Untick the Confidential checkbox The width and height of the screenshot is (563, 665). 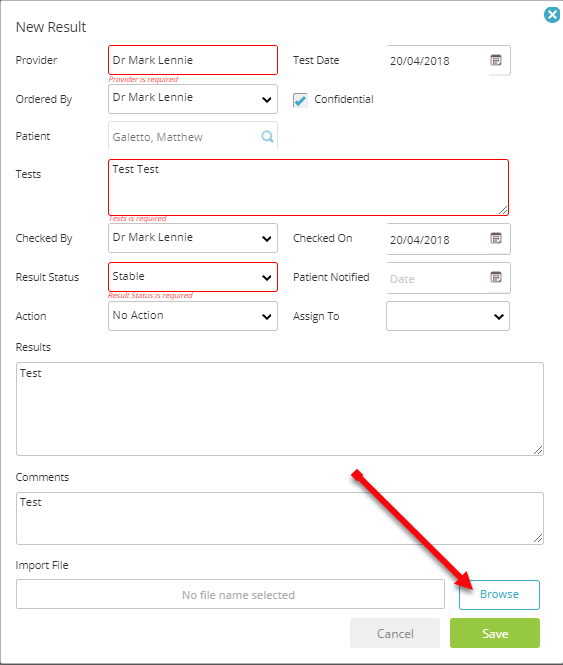[300, 100]
